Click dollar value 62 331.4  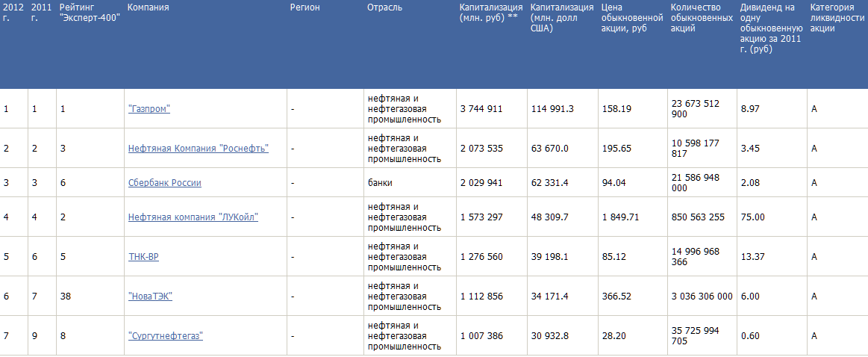tap(550, 183)
